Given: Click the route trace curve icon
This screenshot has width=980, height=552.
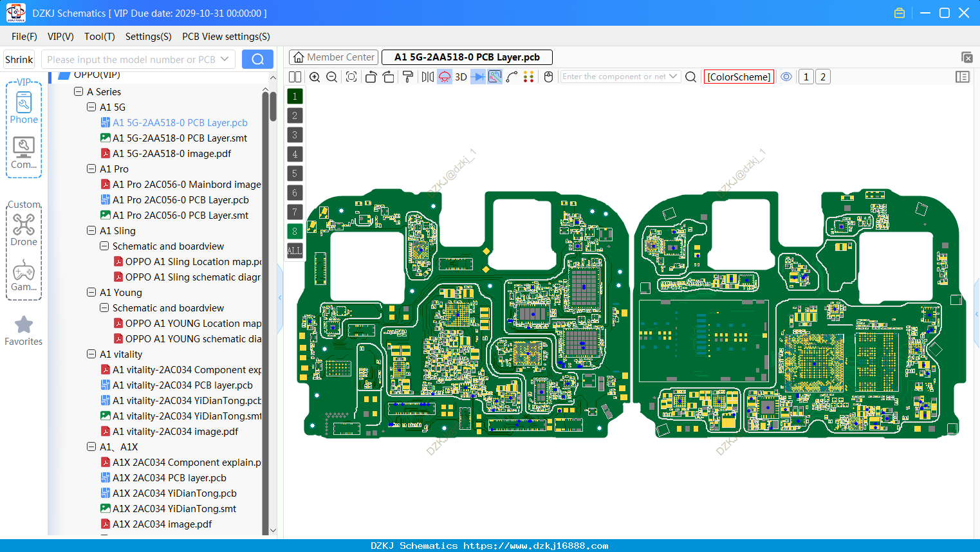Looking at the screenshot, I should pyautogui.click(x=512, y=77).
